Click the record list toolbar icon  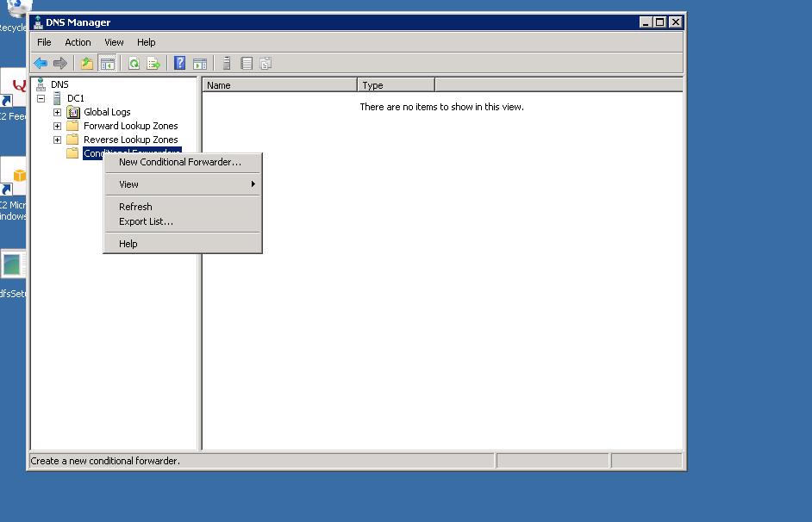[x=247, y=64]
